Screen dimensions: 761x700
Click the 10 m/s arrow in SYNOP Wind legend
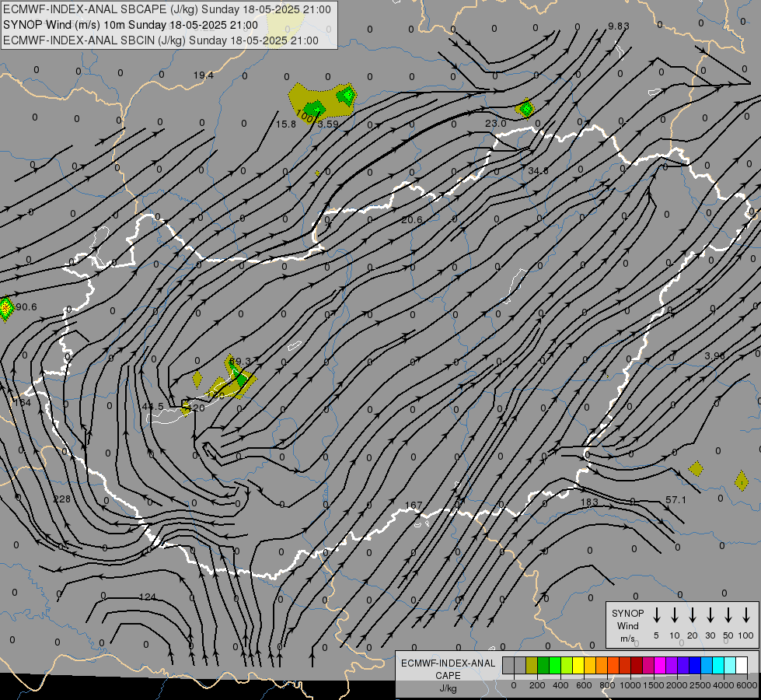674,615
